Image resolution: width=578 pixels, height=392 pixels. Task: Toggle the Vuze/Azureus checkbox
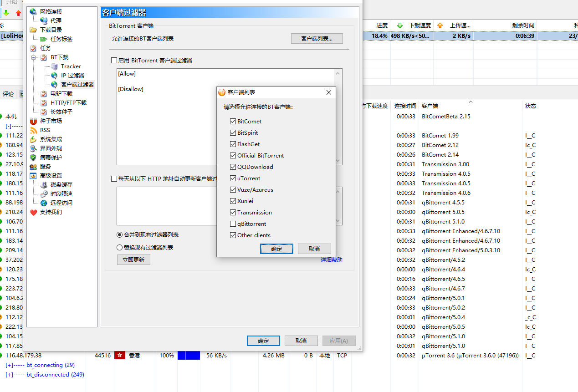(x=233, y=189)
